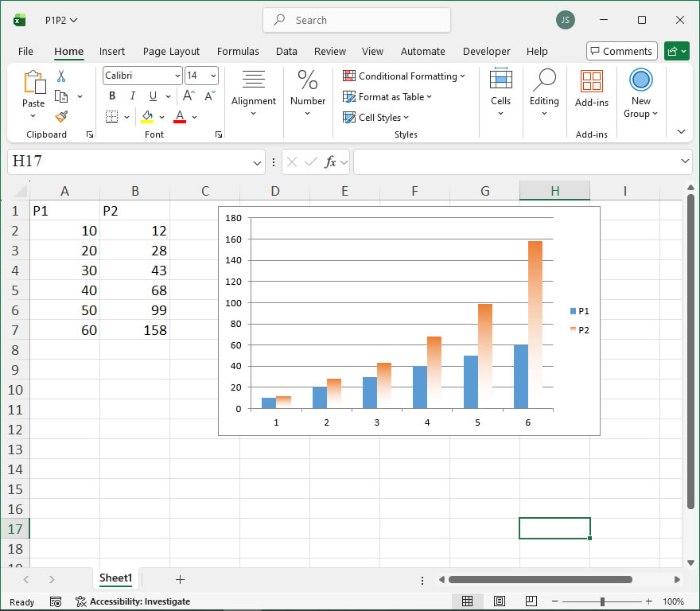Screen dimensions: 700x611
Task: Open the Borders icon in Font group
Action: [111, 117]
